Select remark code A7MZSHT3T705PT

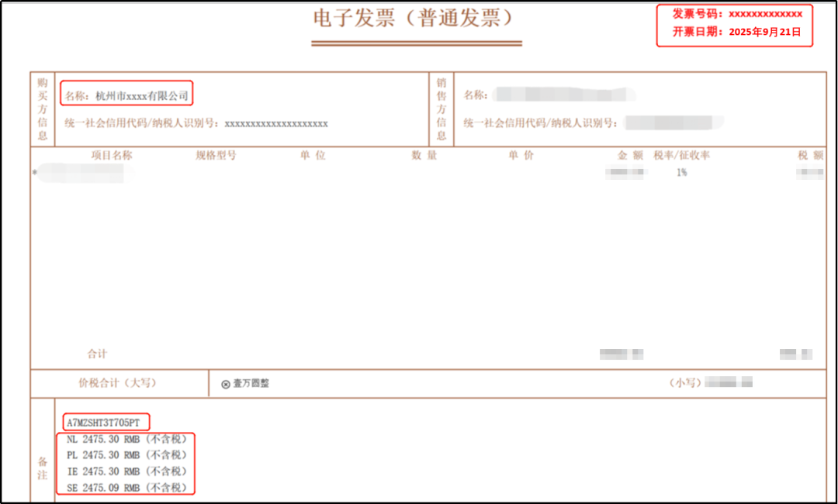click(105, 421)
